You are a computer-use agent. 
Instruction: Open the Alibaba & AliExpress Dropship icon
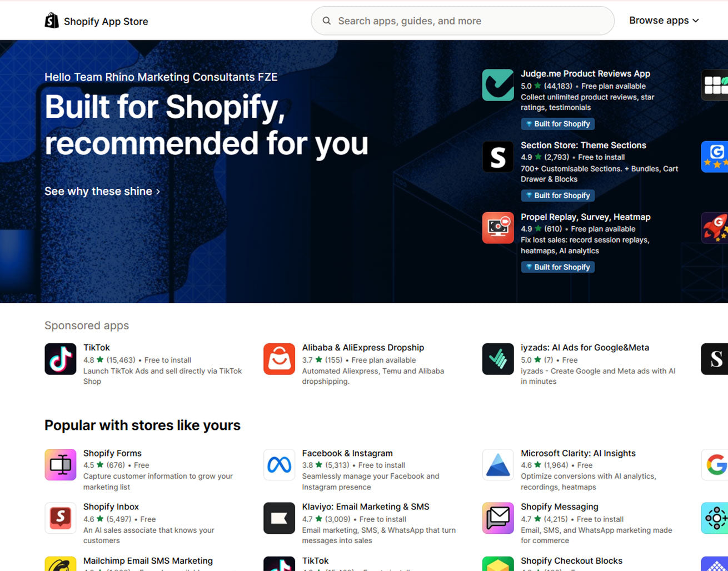click(x=279, y=359)
